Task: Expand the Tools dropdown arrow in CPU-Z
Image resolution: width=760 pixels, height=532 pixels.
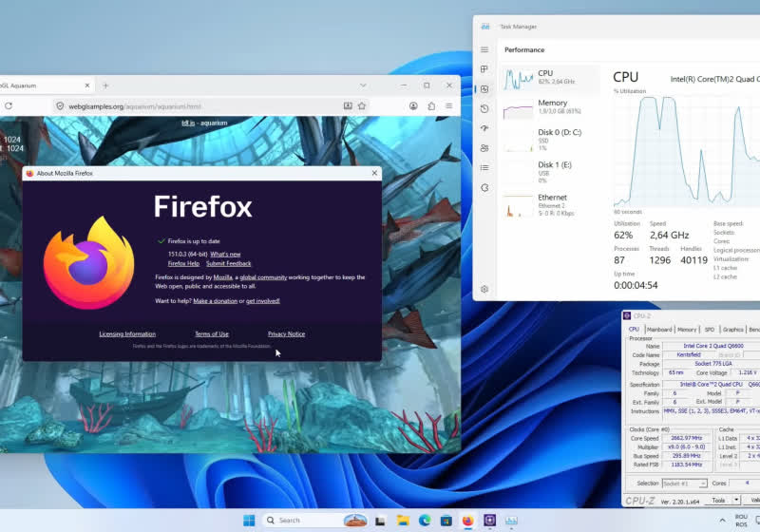Action: 736,500
